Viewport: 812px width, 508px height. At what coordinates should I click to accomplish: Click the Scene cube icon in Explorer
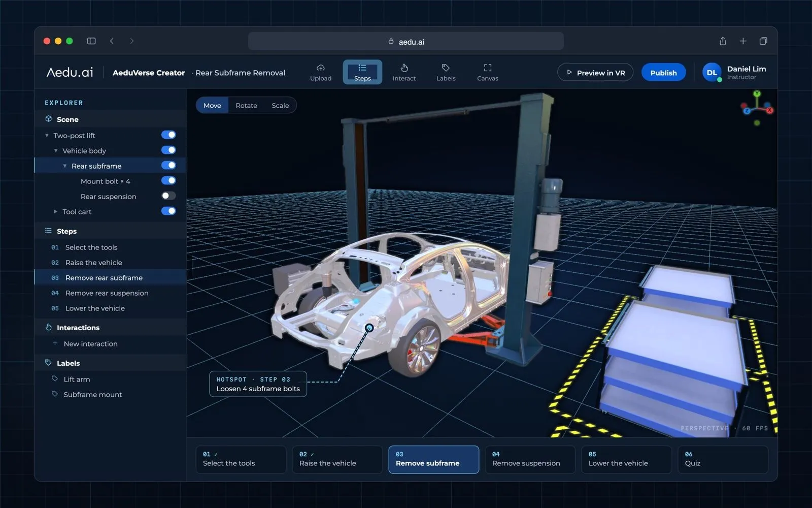(x=49, y=119)
